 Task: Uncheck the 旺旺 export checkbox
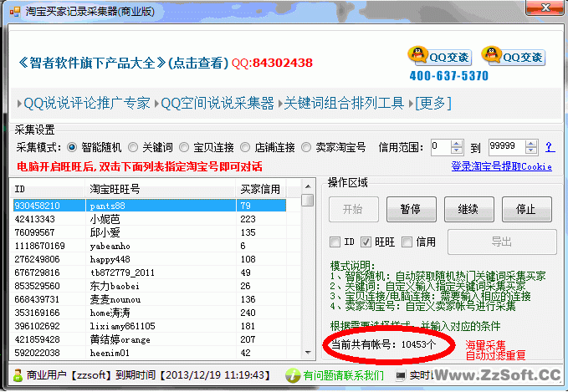click(x=366, y=242)
